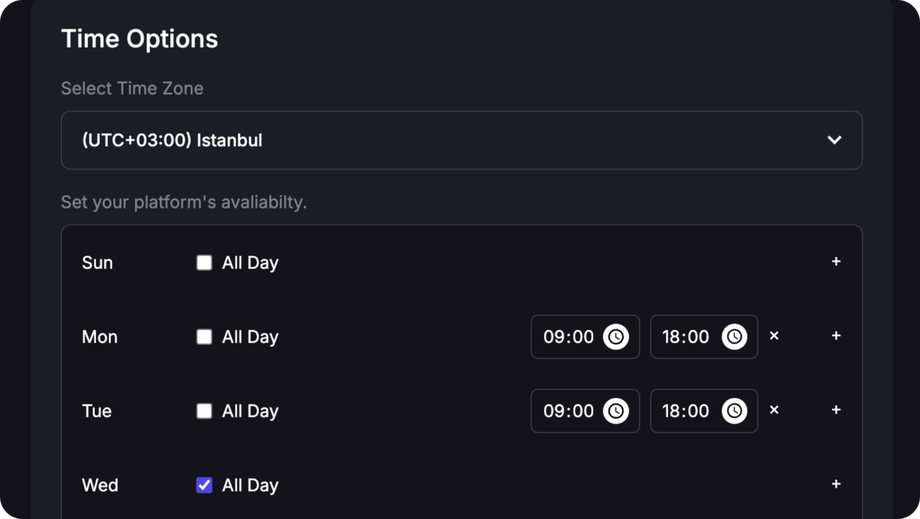This screenshot has width=920, height=519.
Task: Remove Tuesday's 09:00–18:00 time slot
Action: [x=774, y=410]
